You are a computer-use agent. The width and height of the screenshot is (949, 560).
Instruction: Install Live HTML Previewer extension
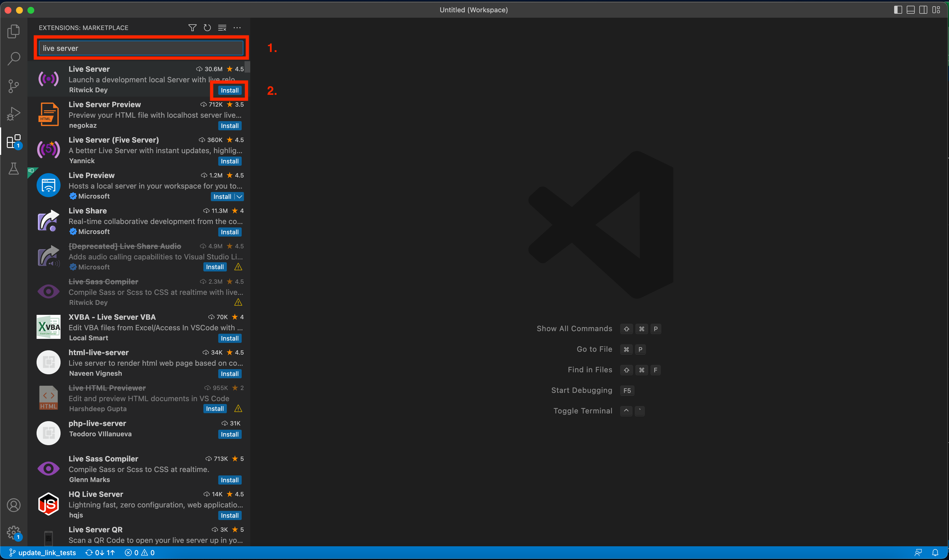coord(215,409)
